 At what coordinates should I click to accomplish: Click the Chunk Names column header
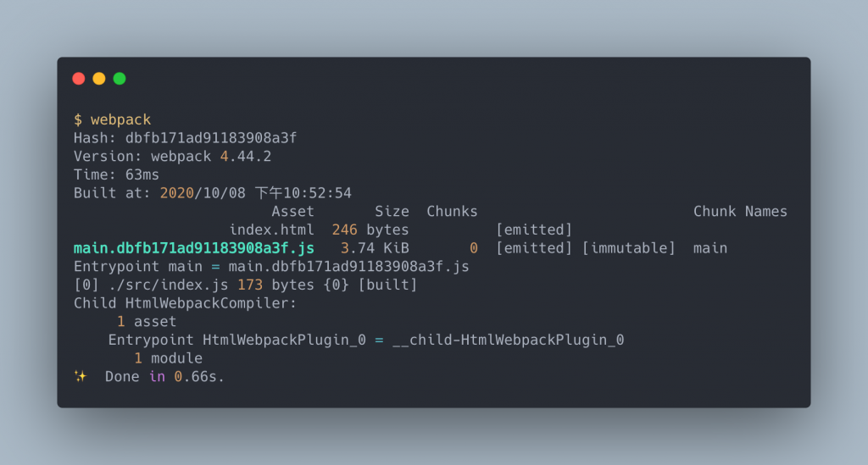point(740,211)
